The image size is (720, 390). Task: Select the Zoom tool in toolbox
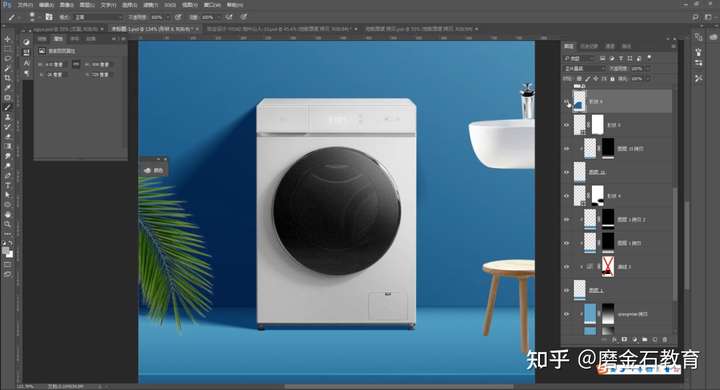(7, 224)
